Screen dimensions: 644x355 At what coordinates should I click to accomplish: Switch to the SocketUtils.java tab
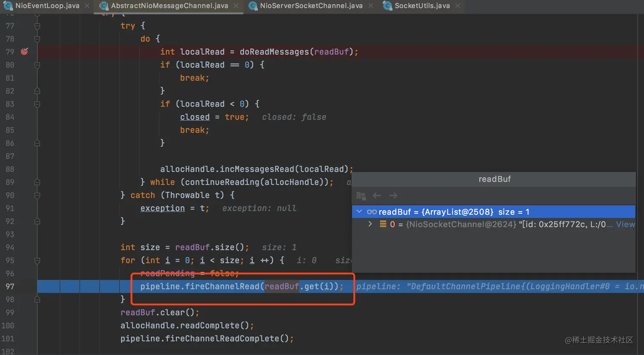[x=422, y=6]
